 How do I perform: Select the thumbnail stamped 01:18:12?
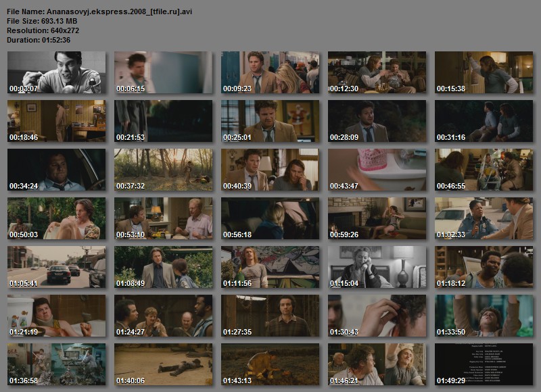tap(484, 267)
